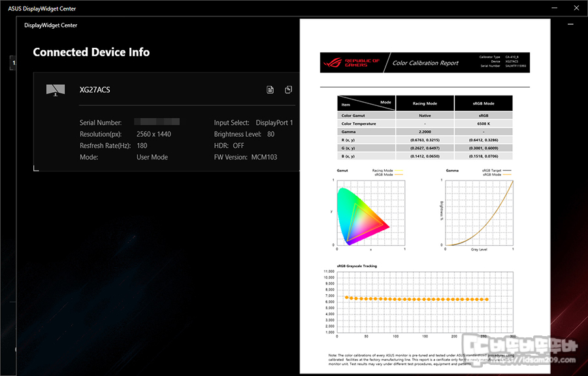Click the refresh rate value 180
588x376 pixels.
(142, 146)
